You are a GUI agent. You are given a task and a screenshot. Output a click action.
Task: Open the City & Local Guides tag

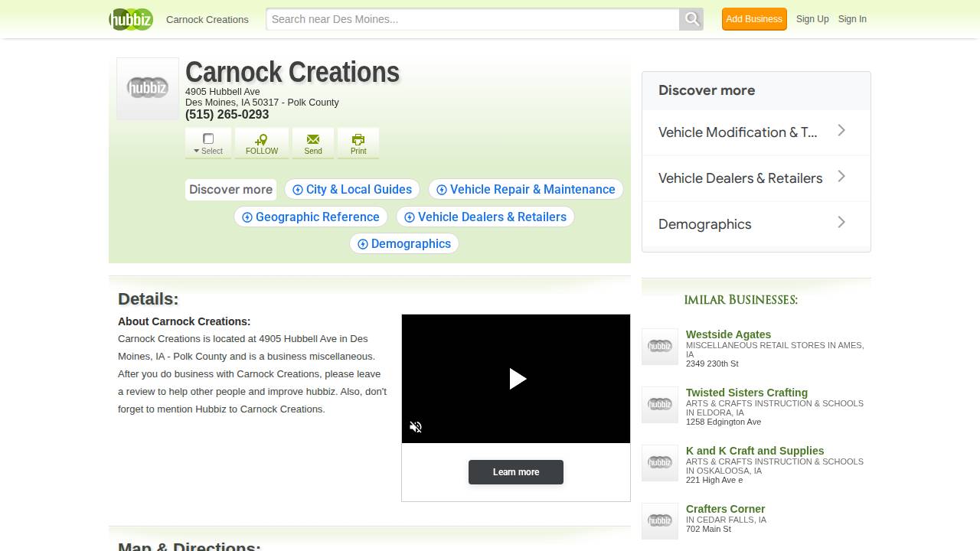pyautogui.click(x=352, y=189)
